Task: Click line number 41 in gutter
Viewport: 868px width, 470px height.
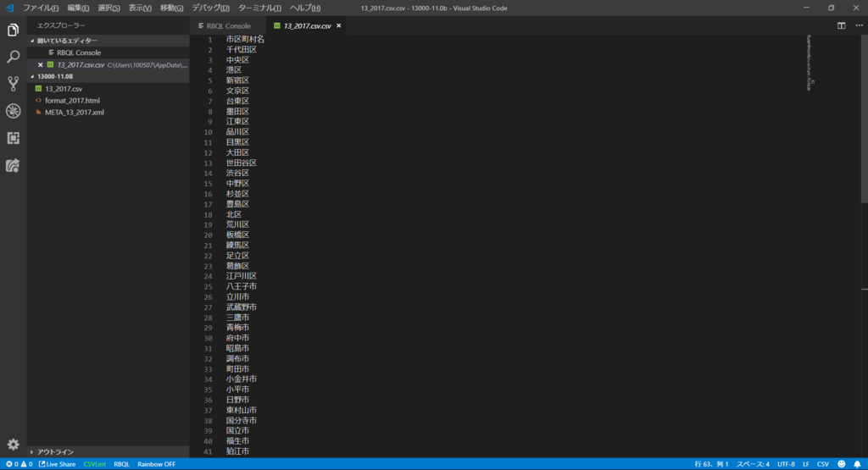Action: click(x=209, y=451)
